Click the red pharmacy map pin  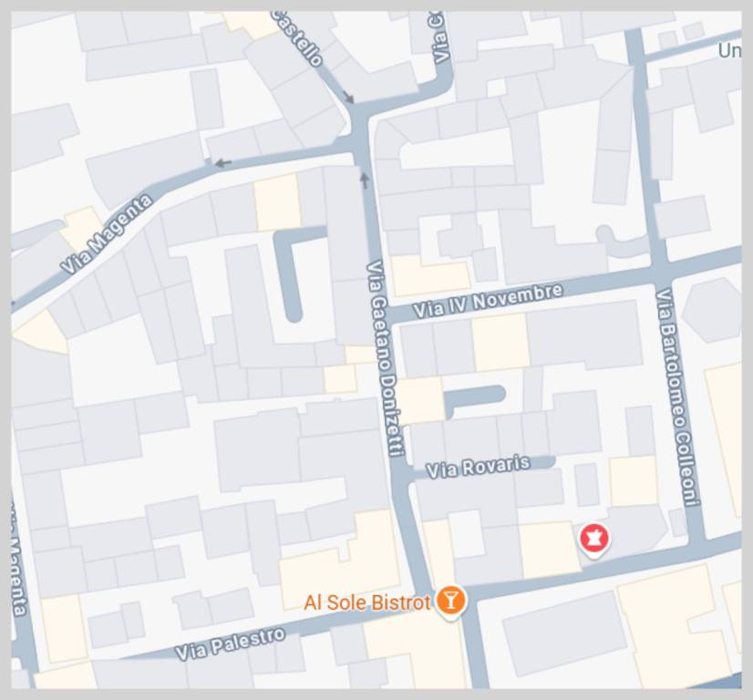pos(595,540)
